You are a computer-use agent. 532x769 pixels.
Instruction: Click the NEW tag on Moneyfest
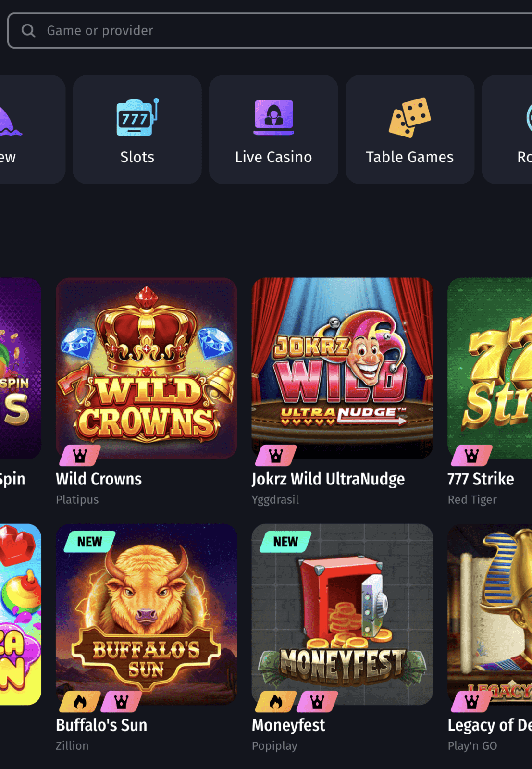coord(285,542)
